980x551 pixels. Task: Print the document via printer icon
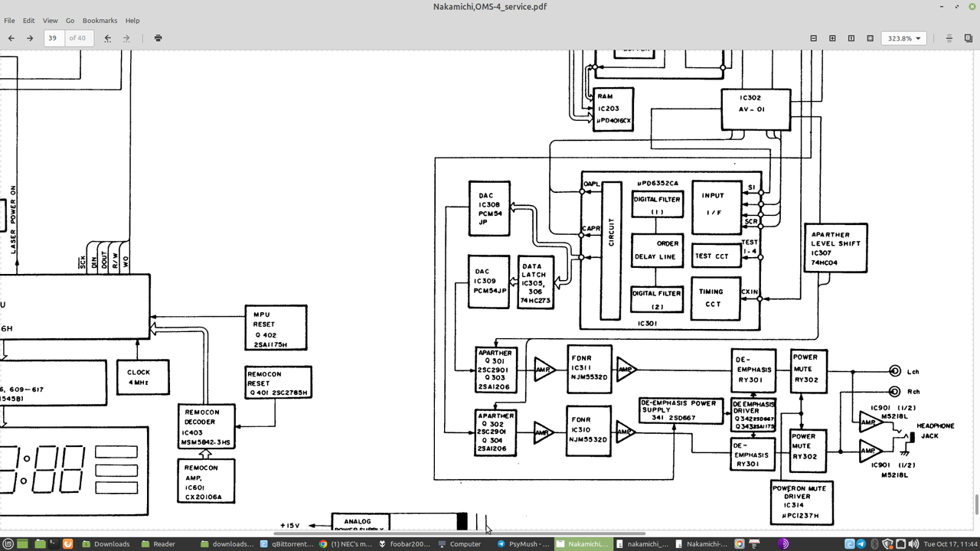click(x=158, y=37)
